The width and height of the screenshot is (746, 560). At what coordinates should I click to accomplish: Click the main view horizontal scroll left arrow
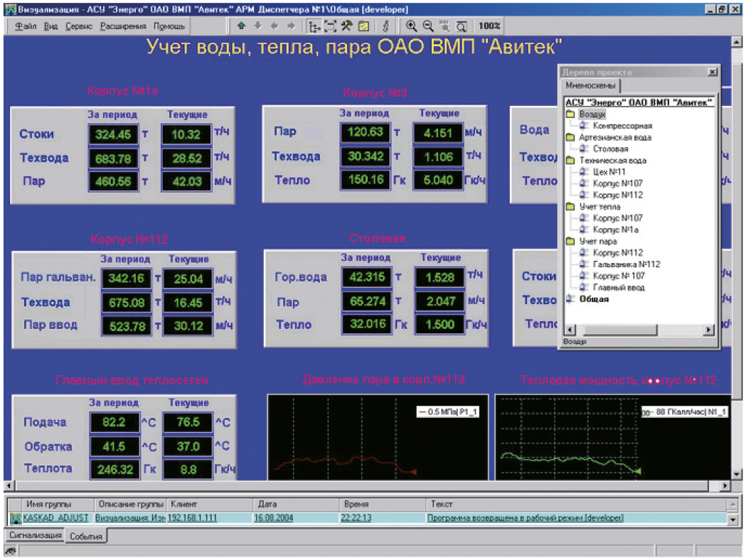click(x=9, y=485)
